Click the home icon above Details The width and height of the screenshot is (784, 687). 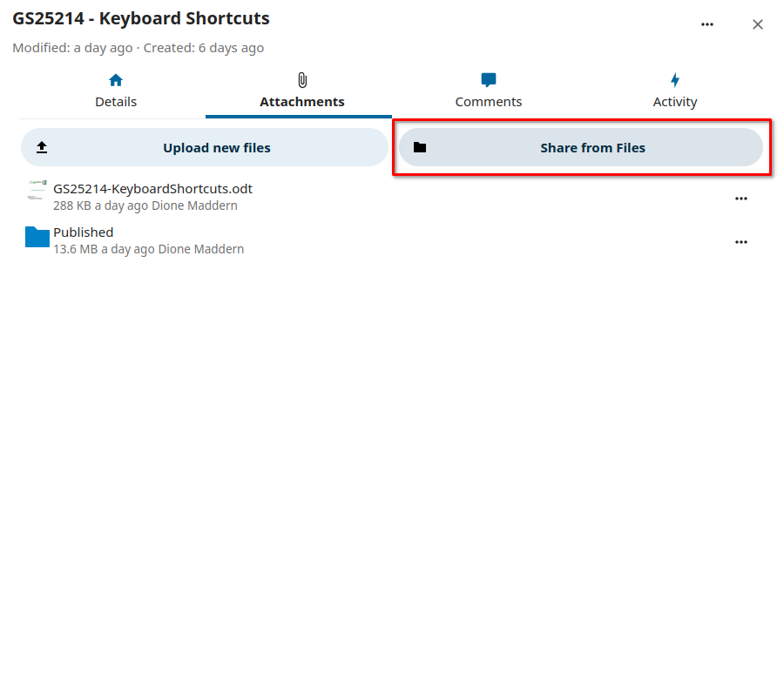[x=116, y=80]
